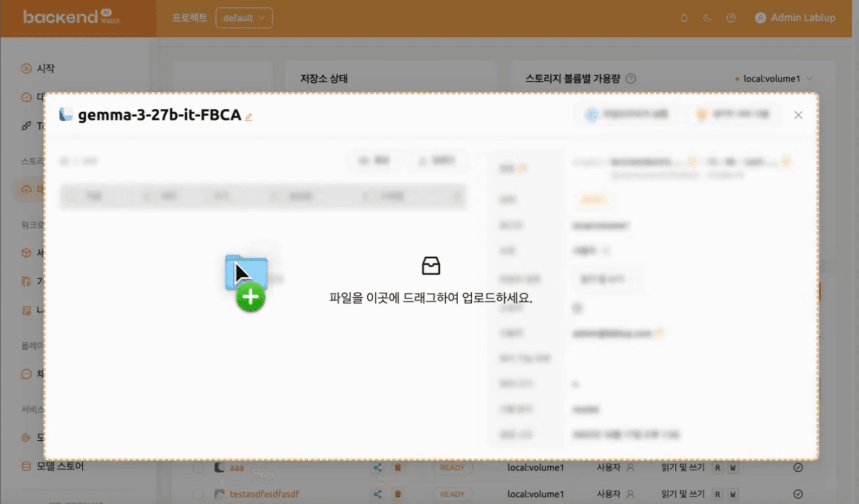The height and width of the screenshot is (504, 859).
Task: Click the READY status badge on testasdfasdfasdf
Action: [x=452, y=494]
